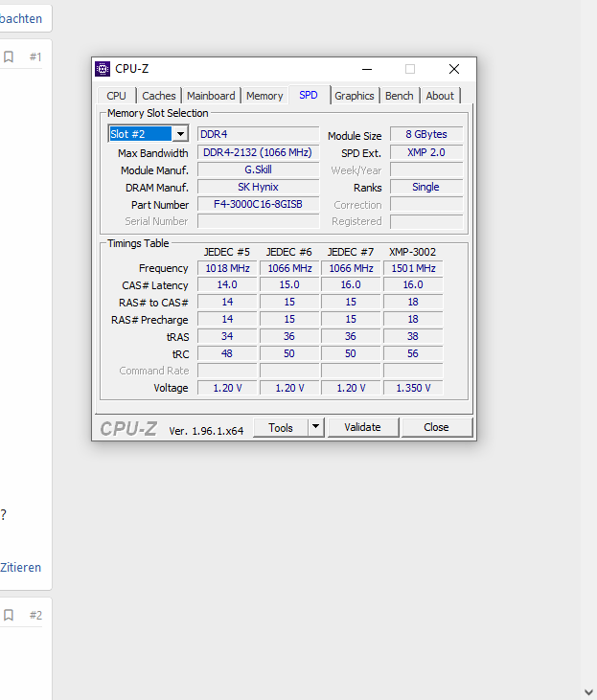Click the bookmark icon next to #1
This screenshot has width=597, height=700.
point(9,56)
